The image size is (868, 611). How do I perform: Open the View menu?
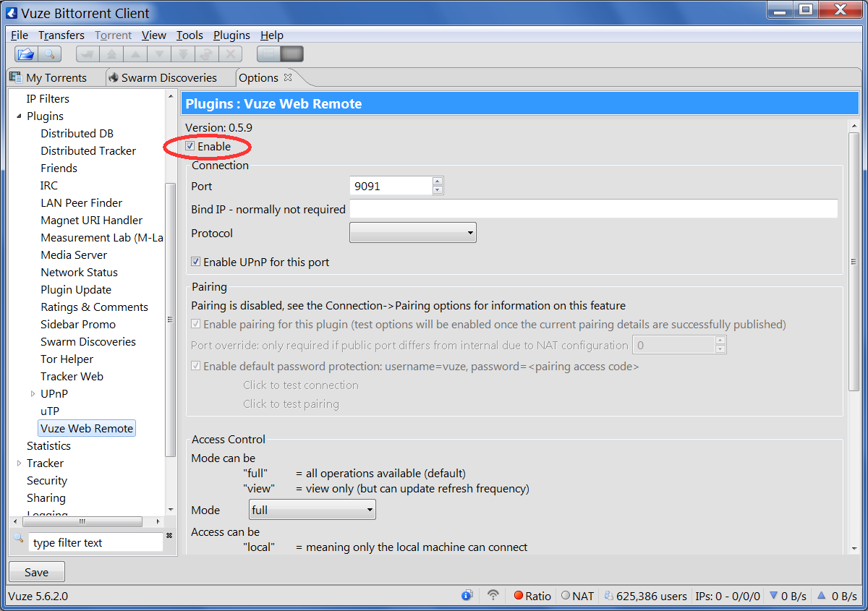(154, 35)
